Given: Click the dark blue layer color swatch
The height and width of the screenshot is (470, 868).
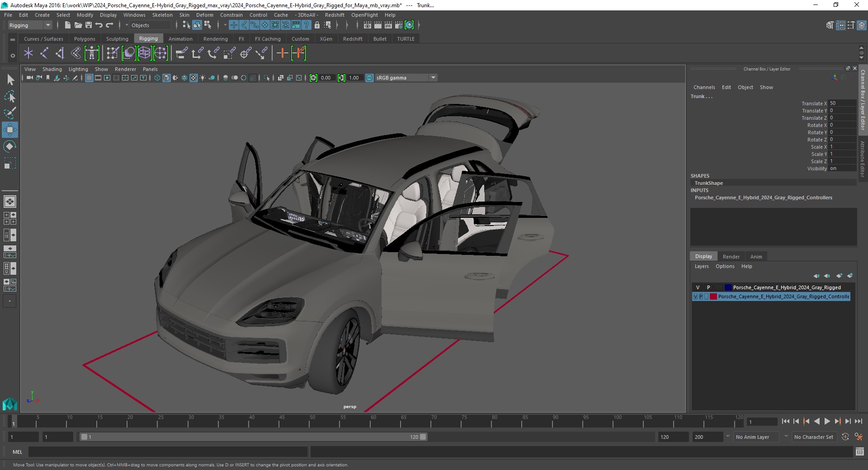Looking at the screenshot, I should click(728, 287).
